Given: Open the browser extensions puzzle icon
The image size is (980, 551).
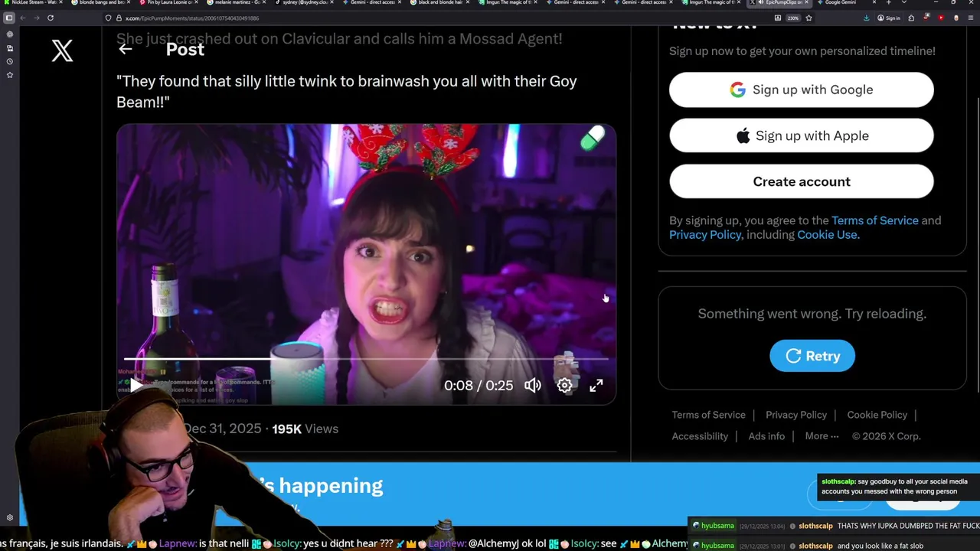Looking at the screenshot, I should (x=911, y=18).
